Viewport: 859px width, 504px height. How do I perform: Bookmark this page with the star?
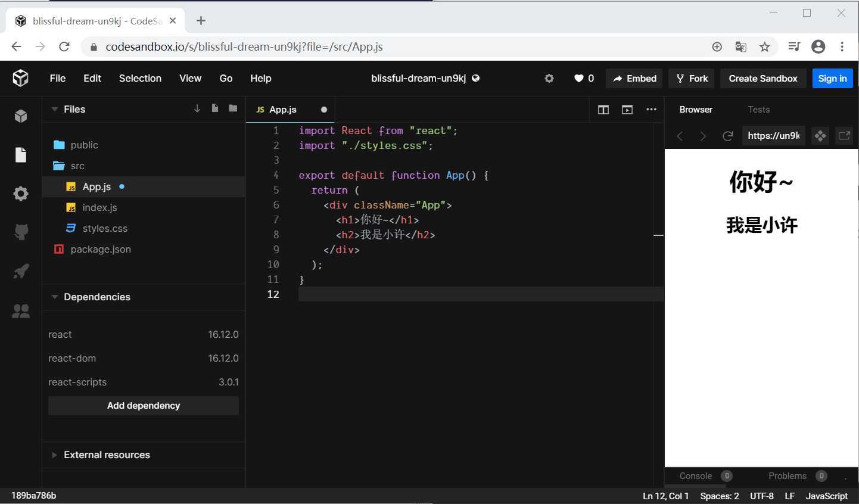pos(765,46)
